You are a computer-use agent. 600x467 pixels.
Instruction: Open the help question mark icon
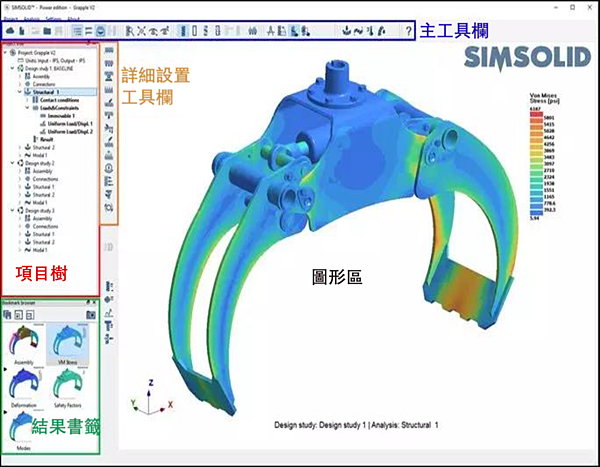408,31
